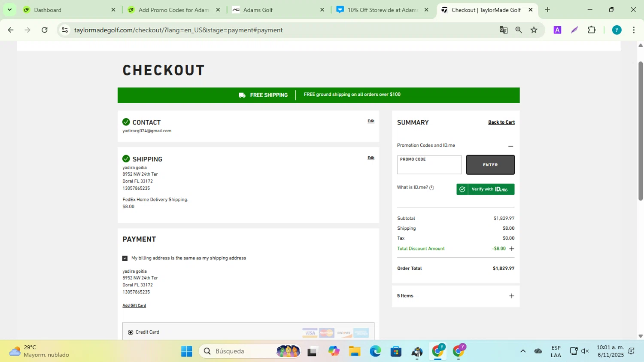Close the Dashboard tab
This screenshot has width=644, height=362.
click(113, 10)
